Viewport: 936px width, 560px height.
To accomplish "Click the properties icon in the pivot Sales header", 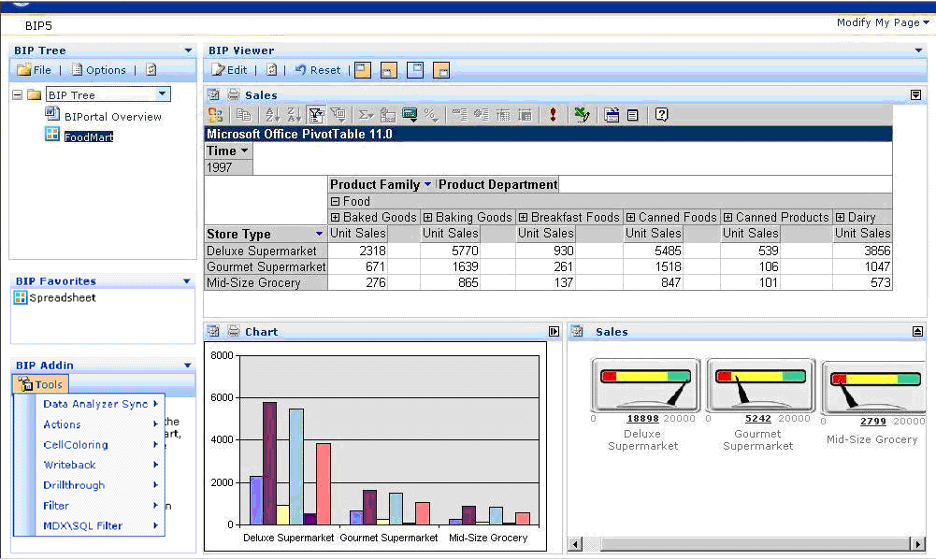I will tap(214, 95).
